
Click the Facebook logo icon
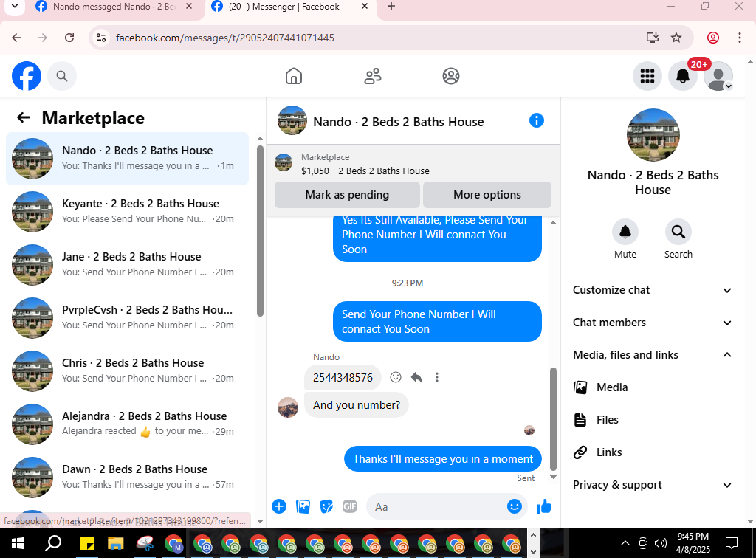pos(27,76)
